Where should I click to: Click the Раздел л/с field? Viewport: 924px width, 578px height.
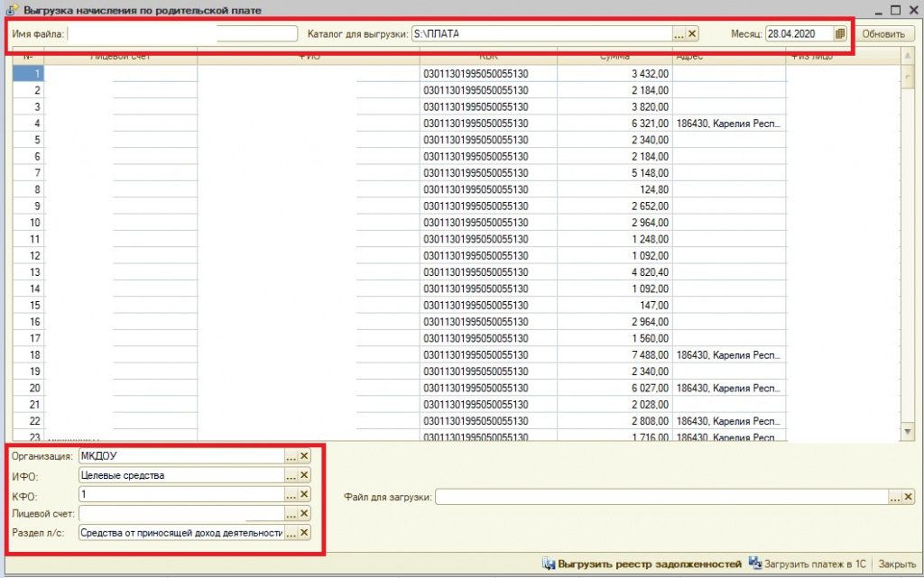[181, 533]
